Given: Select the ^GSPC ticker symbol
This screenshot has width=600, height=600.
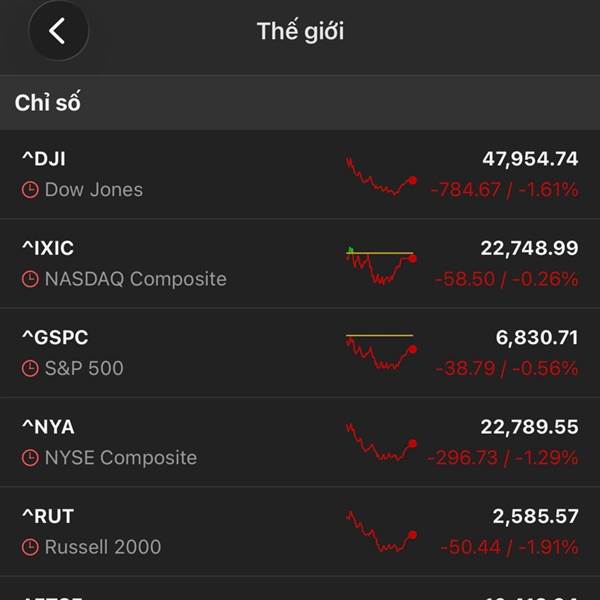Looking at the screenshot, I should pos(54,338).
